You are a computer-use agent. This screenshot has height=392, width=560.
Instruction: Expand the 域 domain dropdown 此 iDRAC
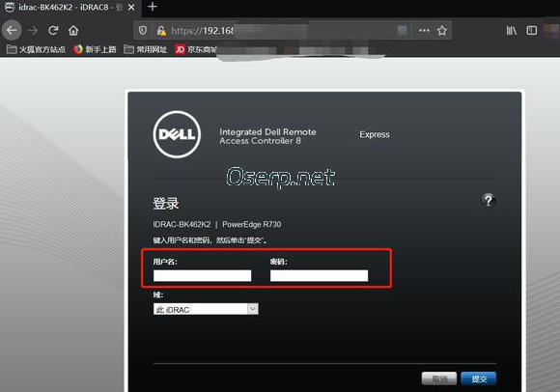[x=206, y=309]
